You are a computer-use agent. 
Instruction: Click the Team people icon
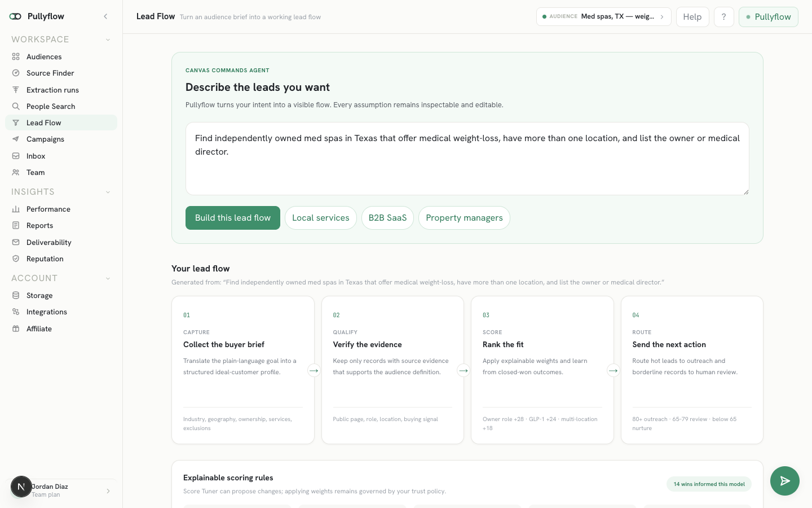tap(16, 172)
